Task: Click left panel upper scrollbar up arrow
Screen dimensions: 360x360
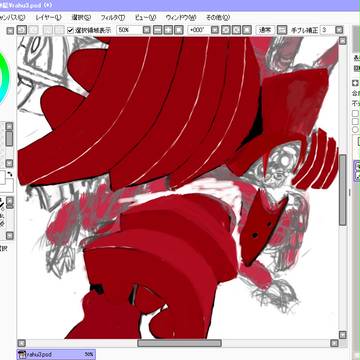Action: coord(9,126)
